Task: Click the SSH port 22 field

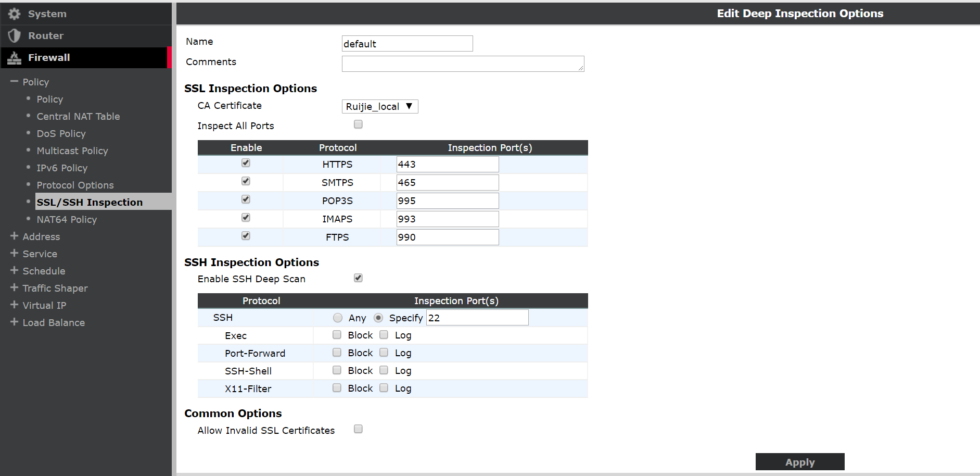Action: point(477,318)
